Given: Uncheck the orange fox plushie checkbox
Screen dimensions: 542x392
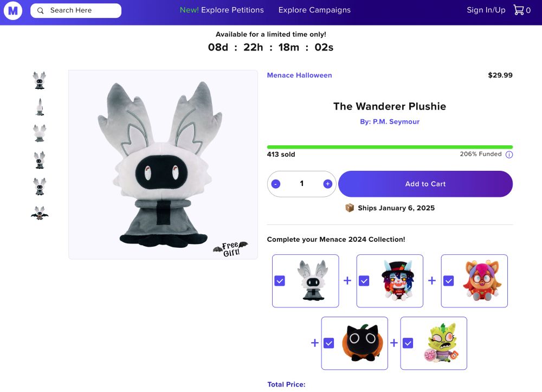Looking at the screenshot, I should (449, 281).
